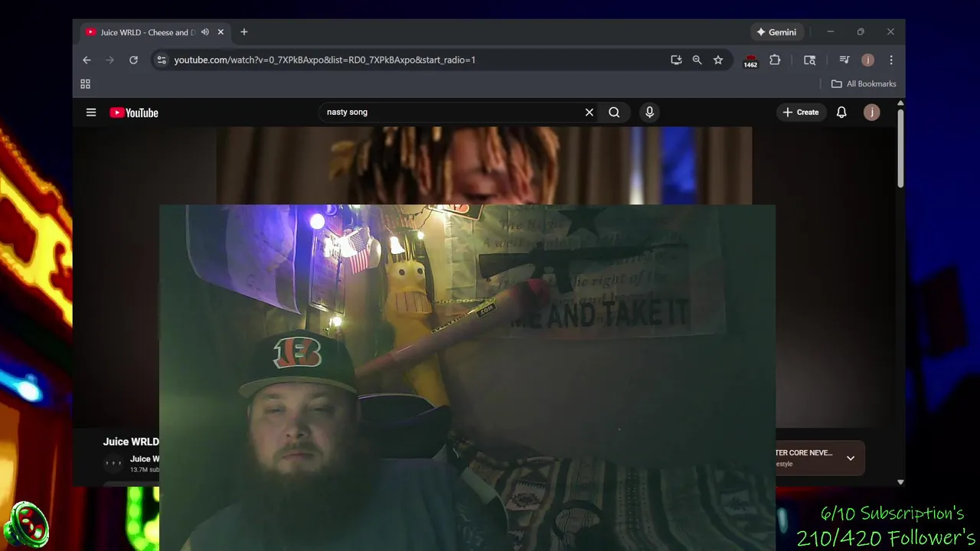
Task: Click the Gemini button
Action: coord(776,32)
